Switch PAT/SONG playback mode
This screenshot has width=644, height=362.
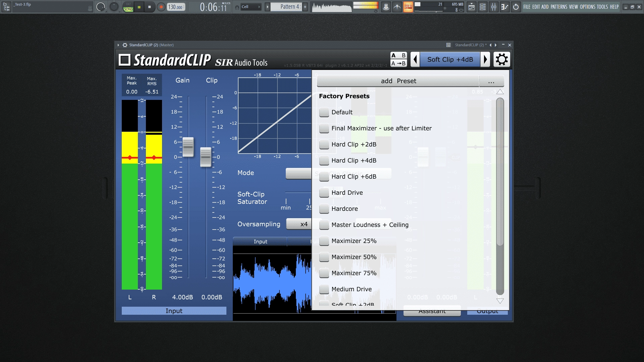128,7
